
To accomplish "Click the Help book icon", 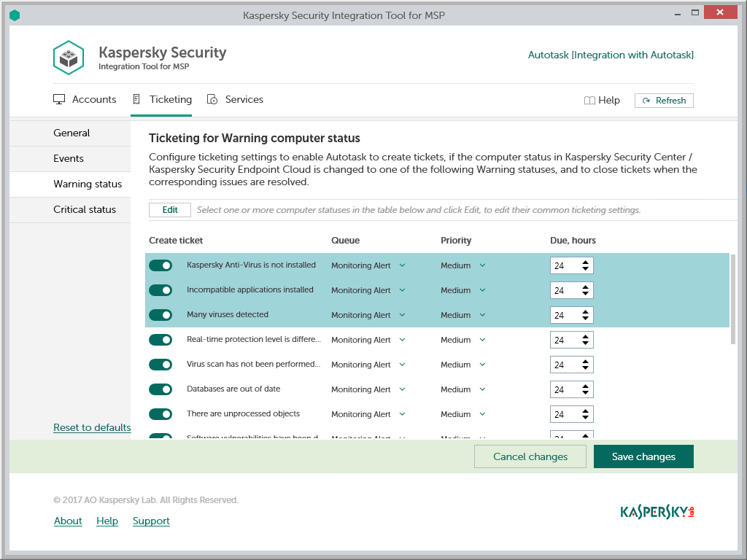I will pos(589,101).
